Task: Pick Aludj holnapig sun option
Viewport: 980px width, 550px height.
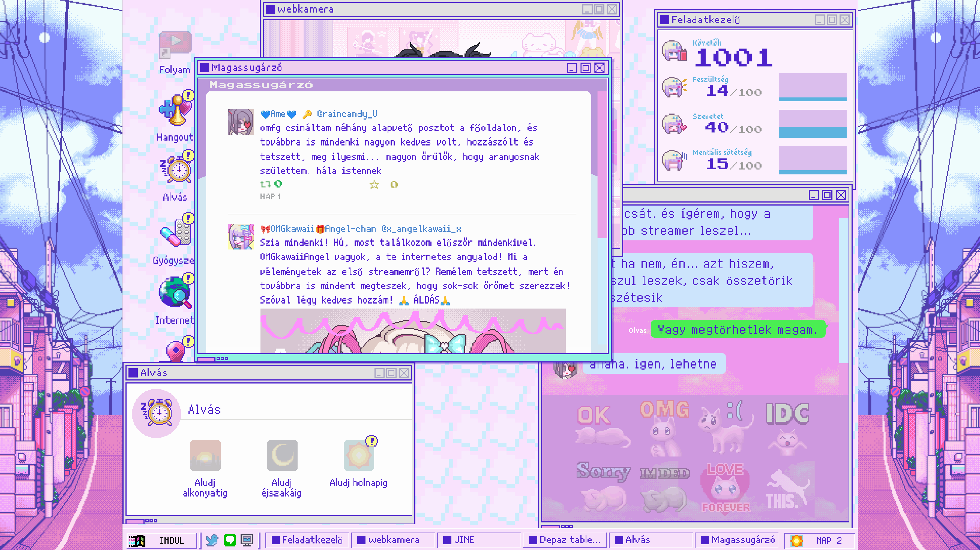Action: tap(358, 456)
